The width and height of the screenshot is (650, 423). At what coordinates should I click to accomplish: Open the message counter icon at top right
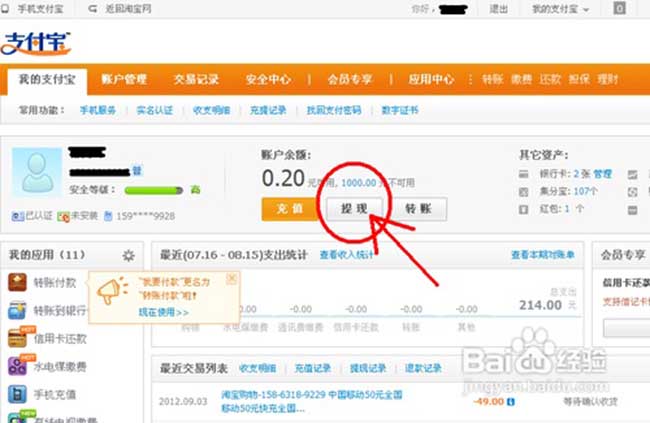pos(619,8)
